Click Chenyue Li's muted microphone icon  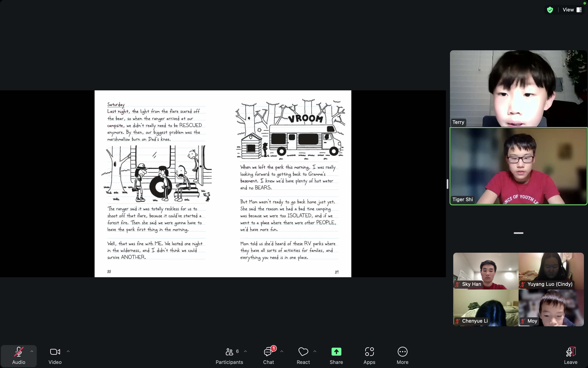[458, 321]
